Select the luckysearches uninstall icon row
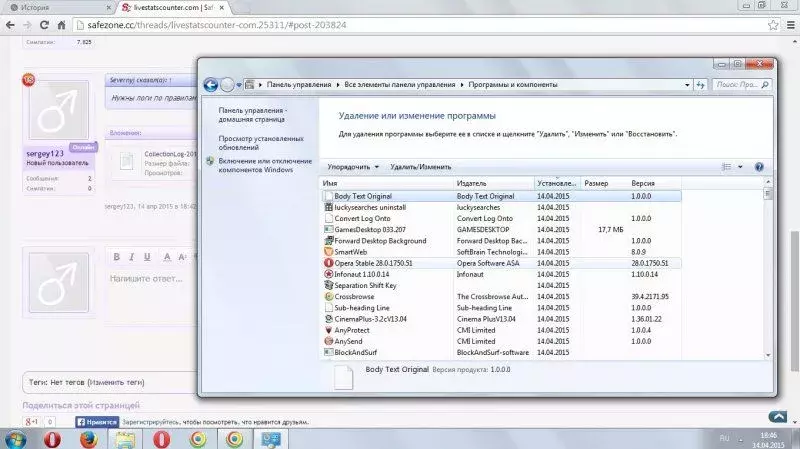 pos(329,207)
